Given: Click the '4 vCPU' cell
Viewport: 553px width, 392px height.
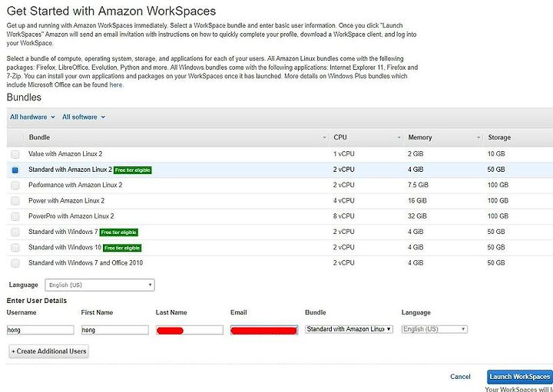Looking at the screenshot, I should click(344, 200).
